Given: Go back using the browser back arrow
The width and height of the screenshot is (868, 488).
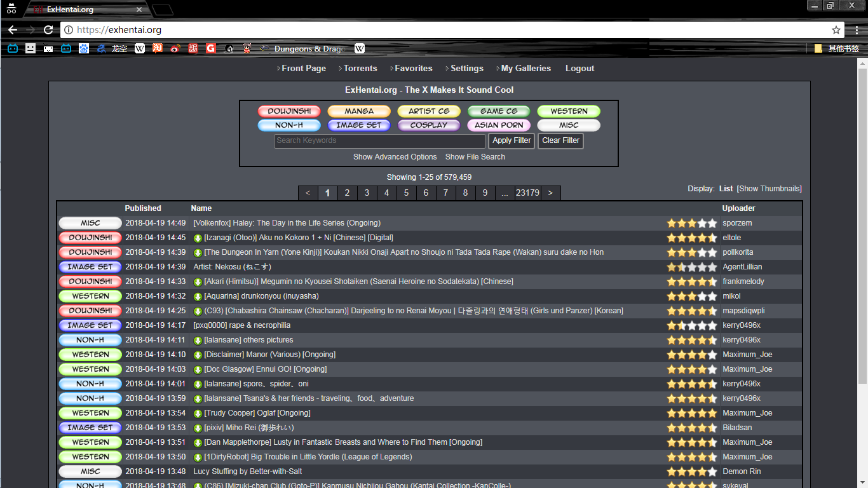Looking at the screenshot, I should coord(13,30).
